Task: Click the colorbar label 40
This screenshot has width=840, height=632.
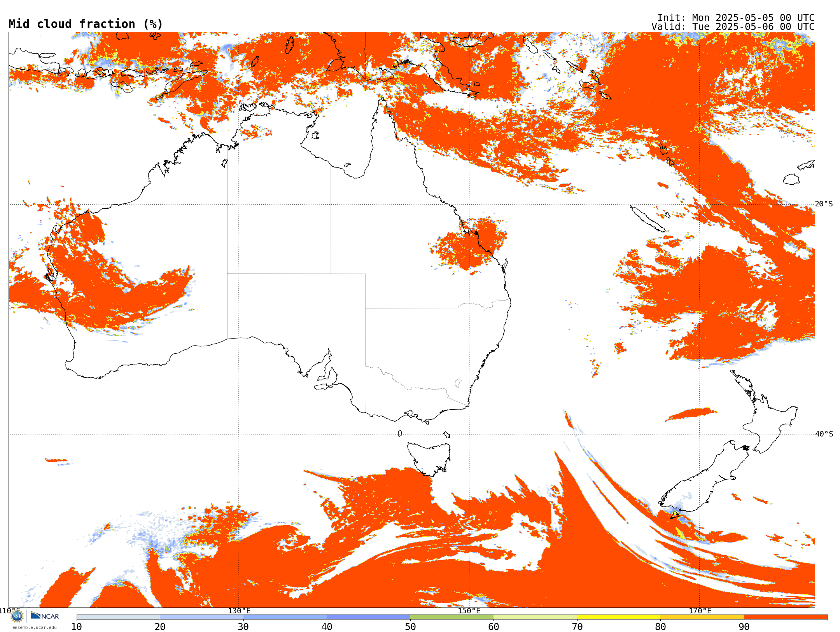Action: pyautogui.click(x=327, y=627)
